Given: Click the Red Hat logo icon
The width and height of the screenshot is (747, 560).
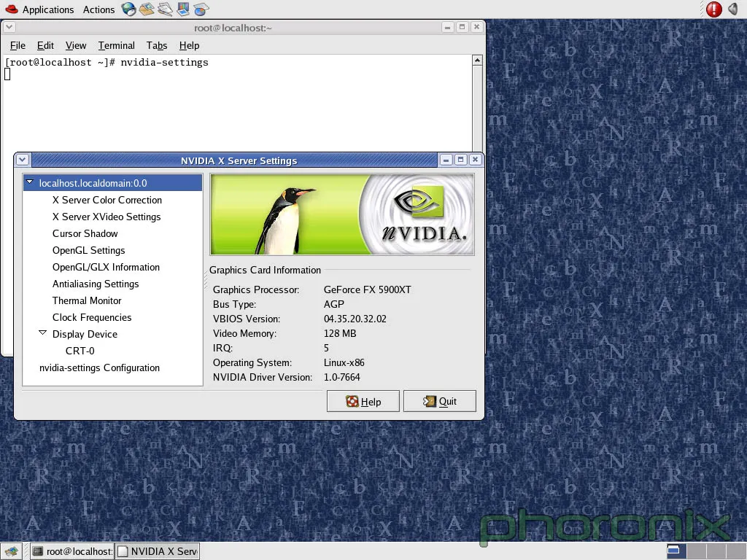Looking at the screenshot, I should 11,9.
